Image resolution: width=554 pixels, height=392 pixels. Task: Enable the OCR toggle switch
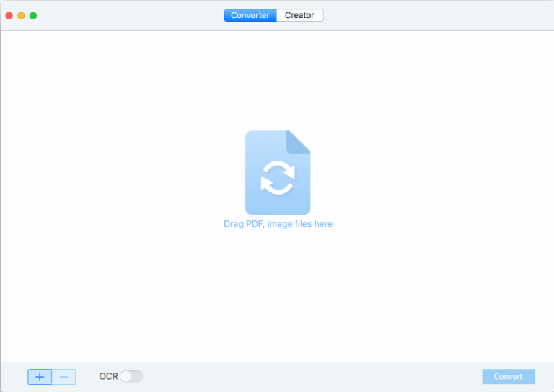click(131, 376)
